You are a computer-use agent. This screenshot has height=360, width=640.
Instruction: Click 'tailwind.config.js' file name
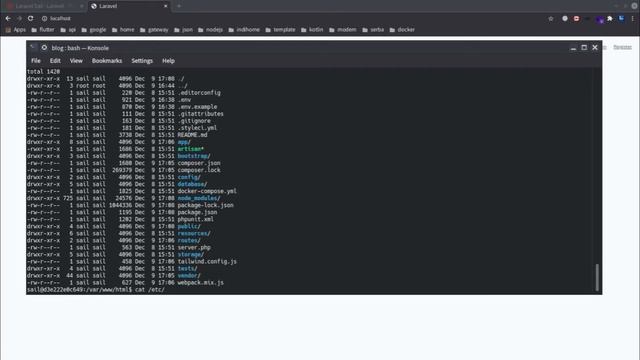pos(207,262)
